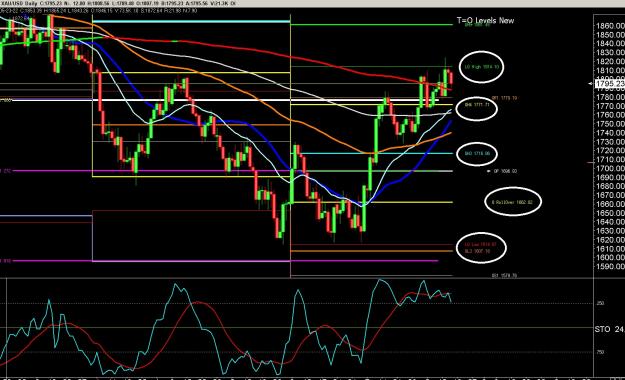Select the OP level label
The width and height of the screenshot is (625, 380).
click(505, 171)
